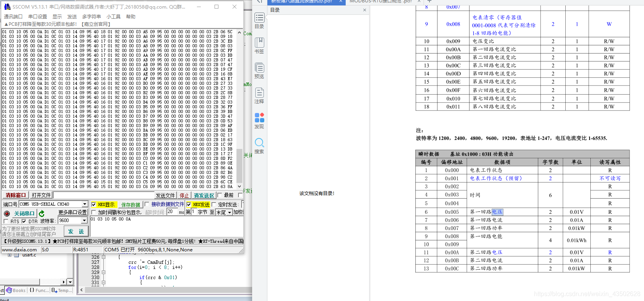Click the 打开文件 button
The image size is (644, 301).
tap(41, 195)
